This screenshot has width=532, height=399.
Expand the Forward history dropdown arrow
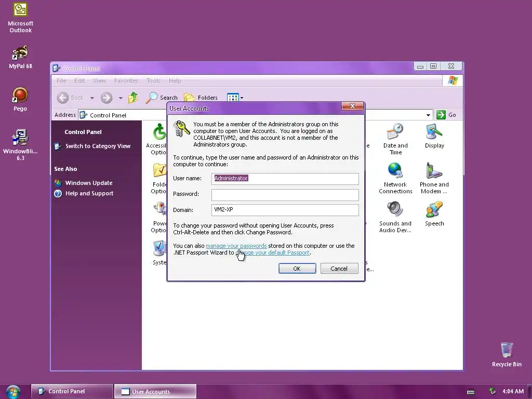[121, 98]
